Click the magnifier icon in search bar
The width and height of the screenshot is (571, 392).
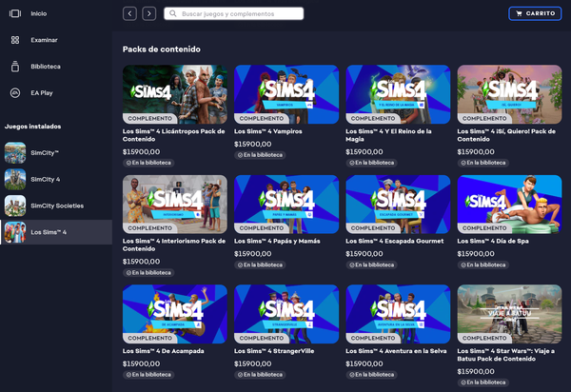click(173, 13)
